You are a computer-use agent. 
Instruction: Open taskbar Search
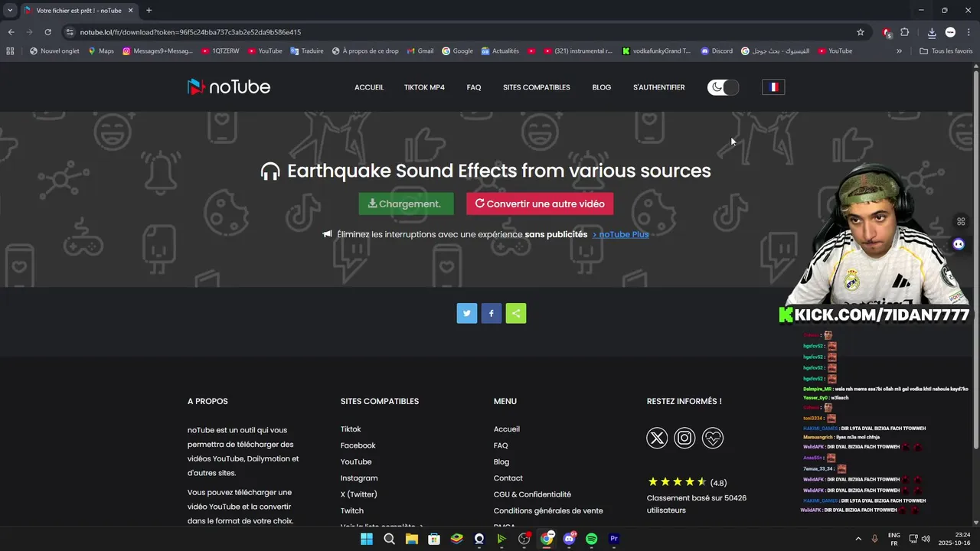click(x=389, y=539)
